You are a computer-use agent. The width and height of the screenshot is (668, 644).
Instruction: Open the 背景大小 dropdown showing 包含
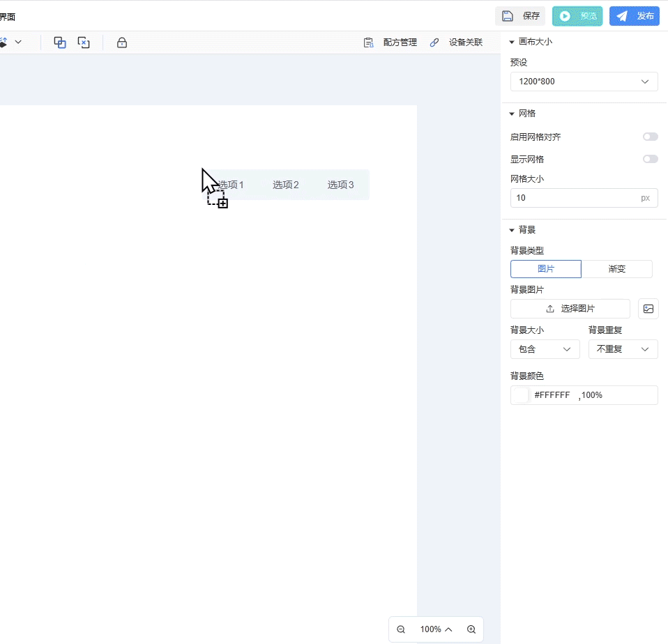[545, 349]
